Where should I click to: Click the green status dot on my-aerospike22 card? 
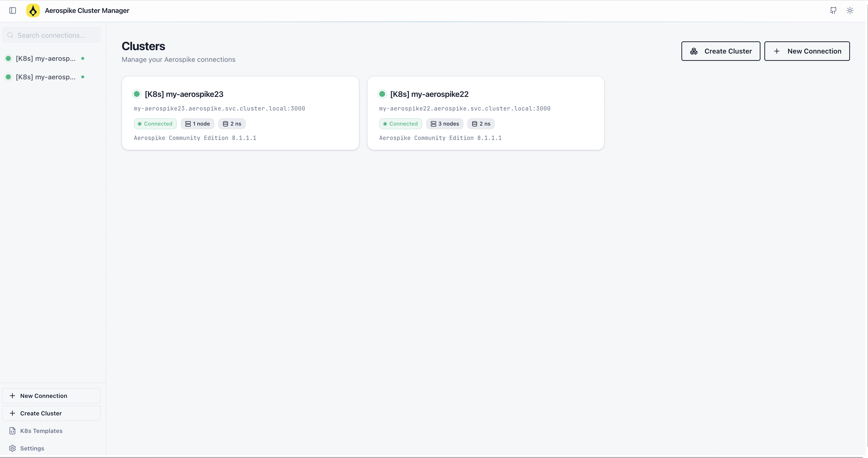[382, 94]
